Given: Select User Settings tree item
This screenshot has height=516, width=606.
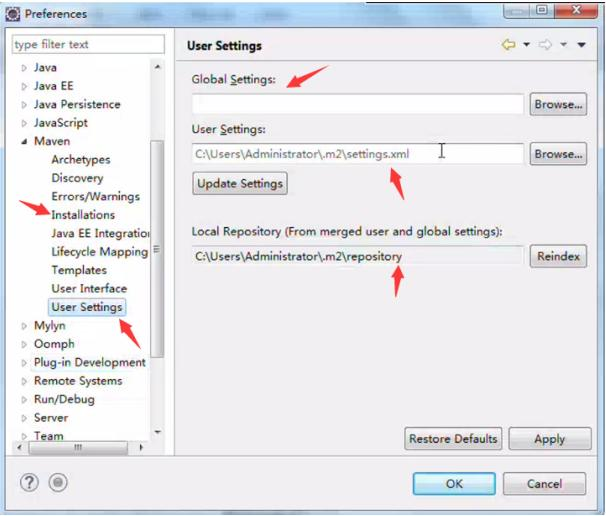Looking at the screenshot, I should [87, 307].
